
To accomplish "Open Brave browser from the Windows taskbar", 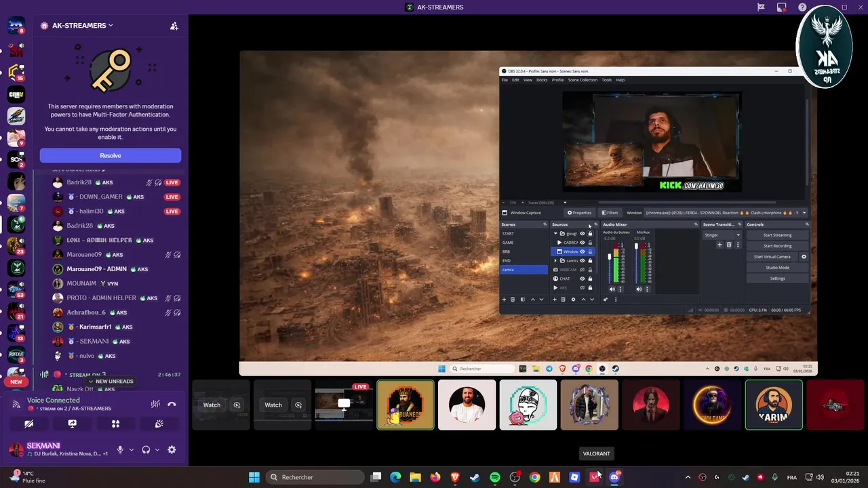I will click(x=455, y=477).
